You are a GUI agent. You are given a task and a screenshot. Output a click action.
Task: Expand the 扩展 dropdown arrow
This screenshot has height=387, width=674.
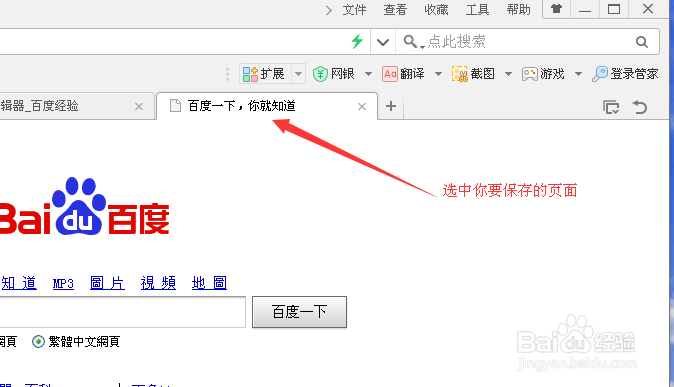pyautogui.click(x=298, y=74)
